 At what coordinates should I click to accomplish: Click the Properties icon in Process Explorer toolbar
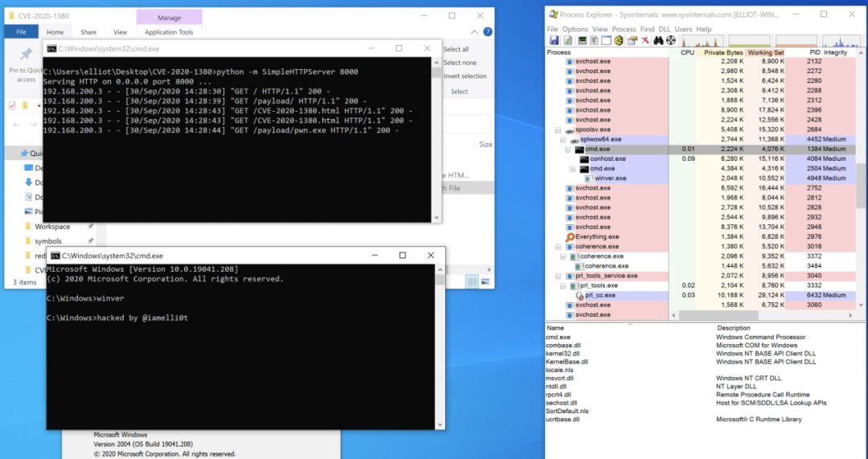tap(632, 40)
